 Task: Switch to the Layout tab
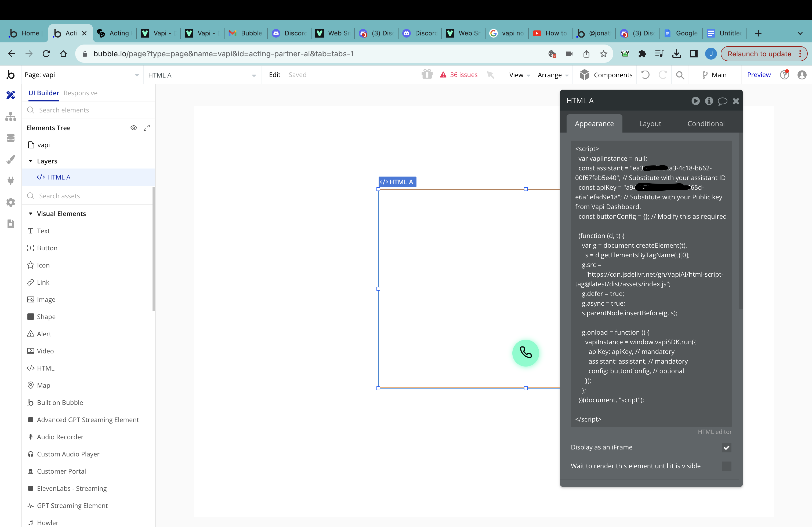pos(650,123)
